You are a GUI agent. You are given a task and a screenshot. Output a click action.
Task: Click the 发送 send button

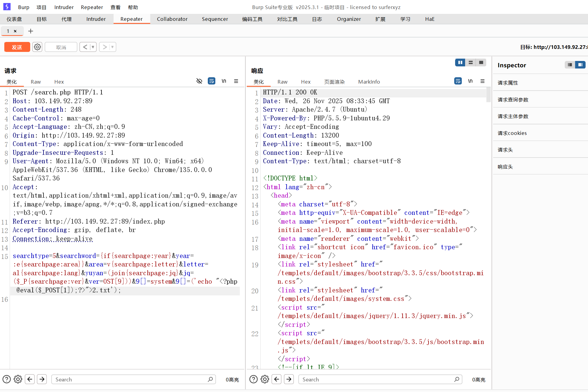pos(17,47)
